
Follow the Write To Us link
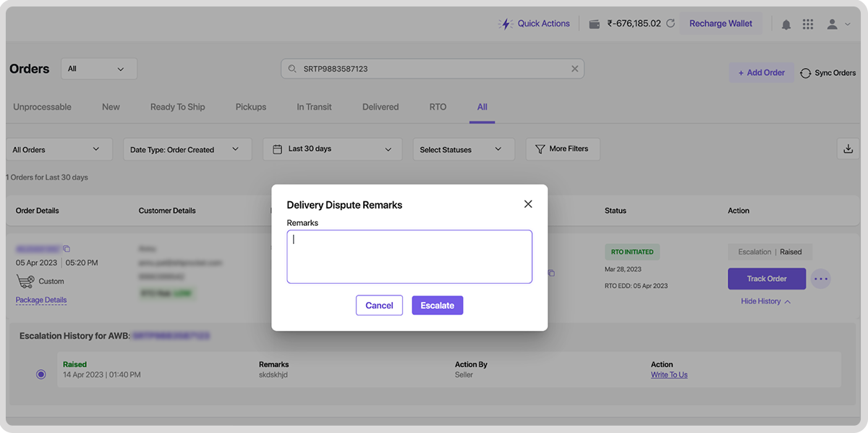[x=669, y=374]
